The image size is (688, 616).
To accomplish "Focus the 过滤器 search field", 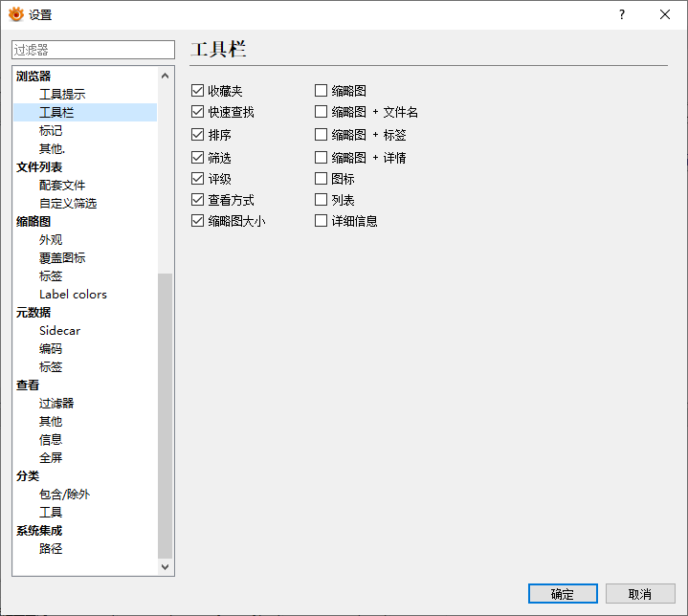I will click(x=93, y=50).
